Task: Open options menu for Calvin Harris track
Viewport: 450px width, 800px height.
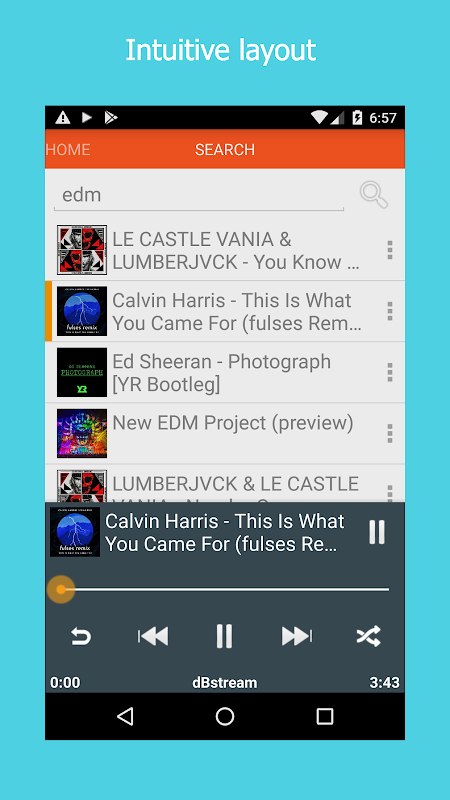Action: click(x=390, y=311)
